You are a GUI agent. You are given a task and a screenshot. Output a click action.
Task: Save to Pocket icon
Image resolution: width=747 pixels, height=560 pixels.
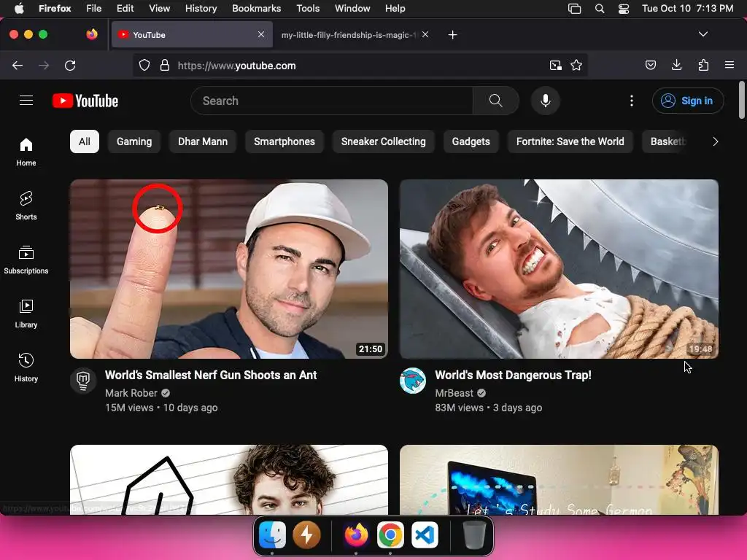[x=650, y=65]
